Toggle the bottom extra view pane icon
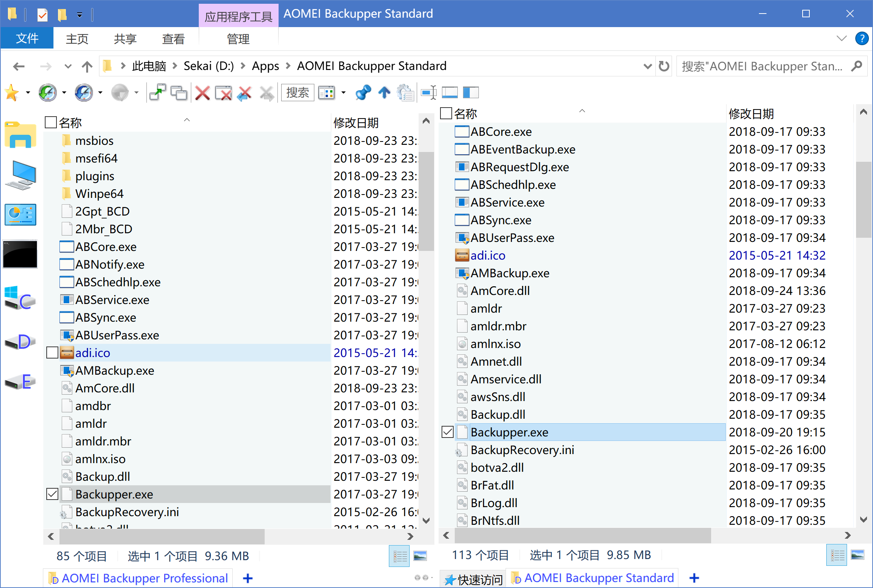This screenshot has width=873, height=588. [449, 93]
